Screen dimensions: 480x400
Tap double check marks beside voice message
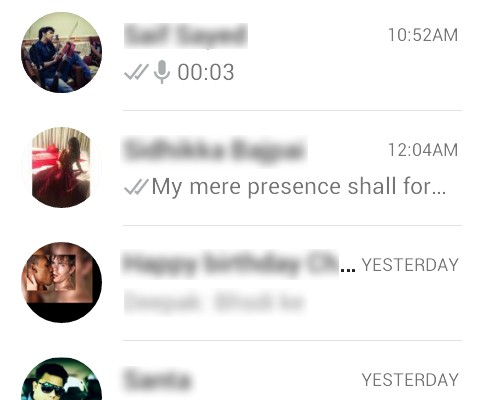click(136, 72)
